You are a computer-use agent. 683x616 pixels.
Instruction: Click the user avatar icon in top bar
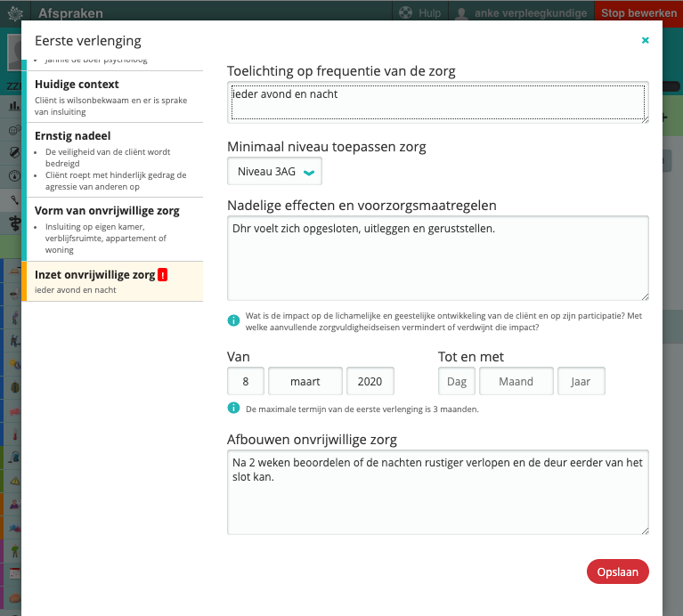click(x=462, y=13)
